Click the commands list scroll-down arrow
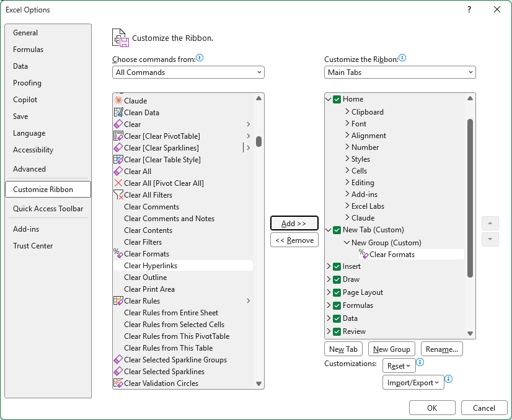Screen dimensions: 512x420 [258, 383]
